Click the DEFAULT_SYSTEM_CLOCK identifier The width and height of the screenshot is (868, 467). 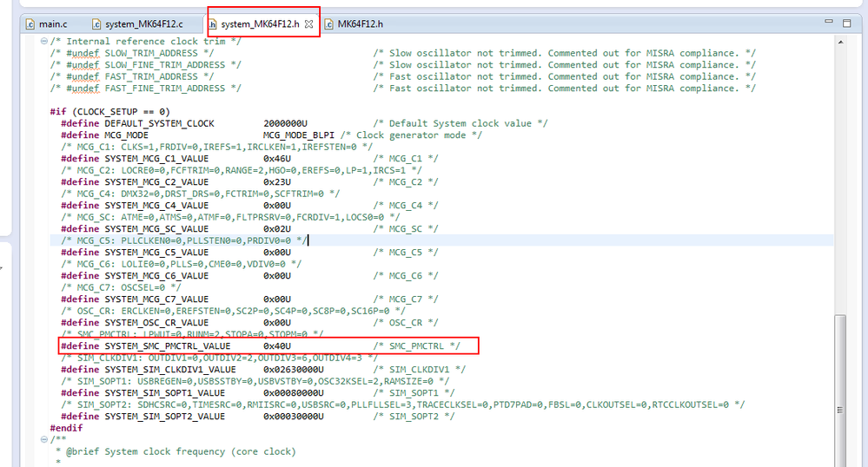click(x=159, y=123)
